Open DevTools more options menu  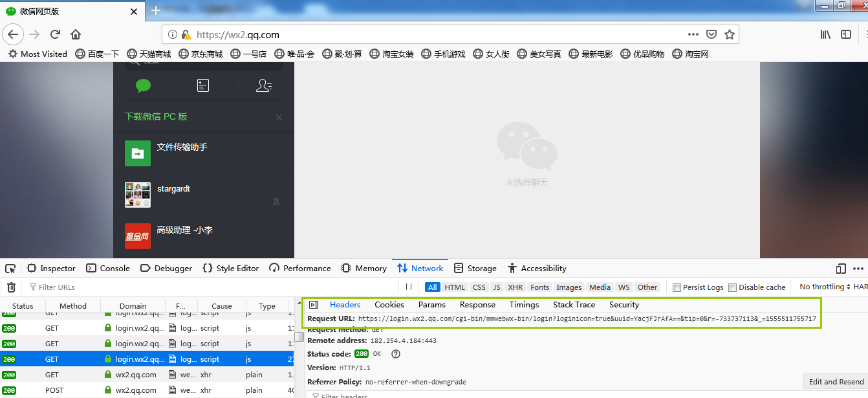point(858,269)
